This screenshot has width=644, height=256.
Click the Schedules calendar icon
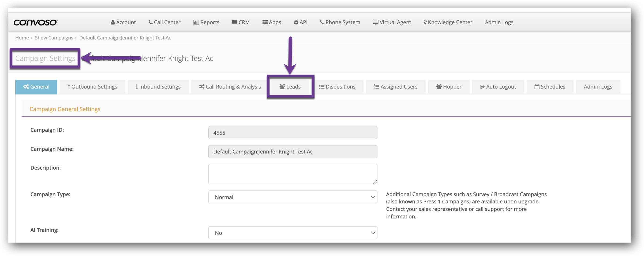click(x=537, y=87)
